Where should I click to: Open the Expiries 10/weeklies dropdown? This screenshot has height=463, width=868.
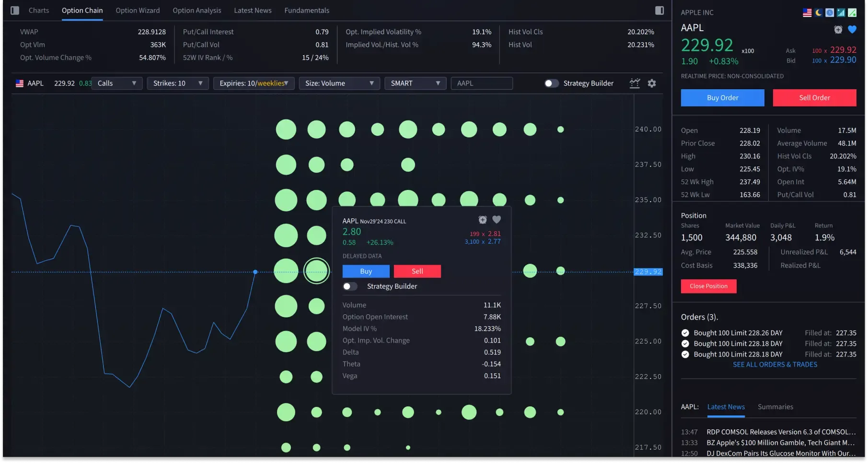pos(254,83)
